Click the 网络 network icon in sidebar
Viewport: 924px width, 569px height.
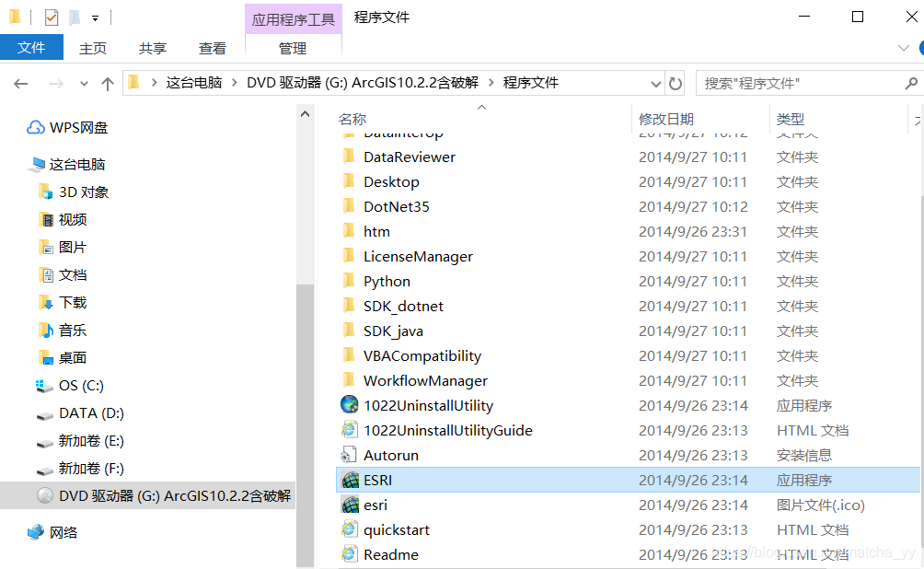click(x=35, y=532)
